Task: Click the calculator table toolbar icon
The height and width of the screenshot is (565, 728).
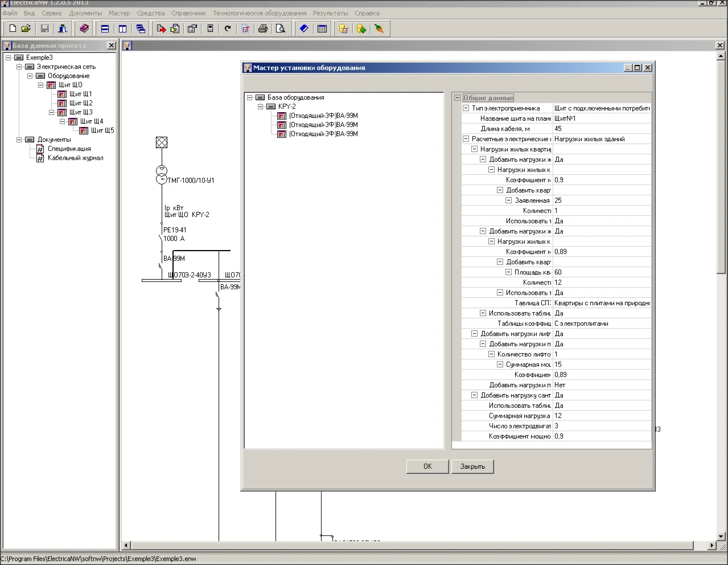Action: point(322,28)
